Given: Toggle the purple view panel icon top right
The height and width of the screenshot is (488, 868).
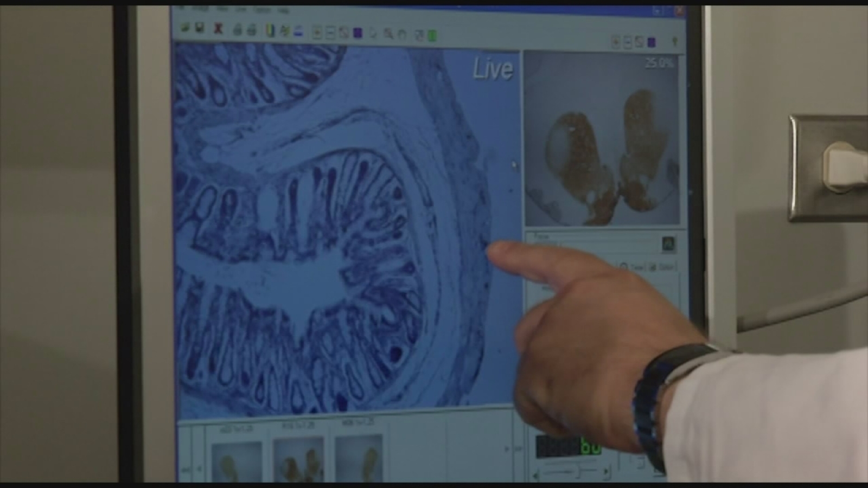Looking at the screenshot, I should pos(652,41).
